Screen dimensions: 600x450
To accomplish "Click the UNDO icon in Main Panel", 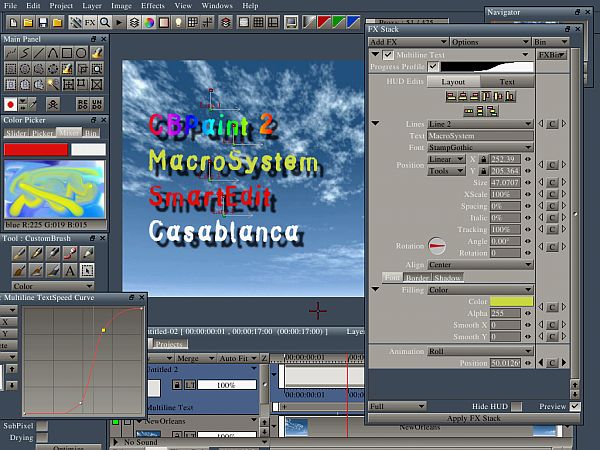I will (97, 104).
